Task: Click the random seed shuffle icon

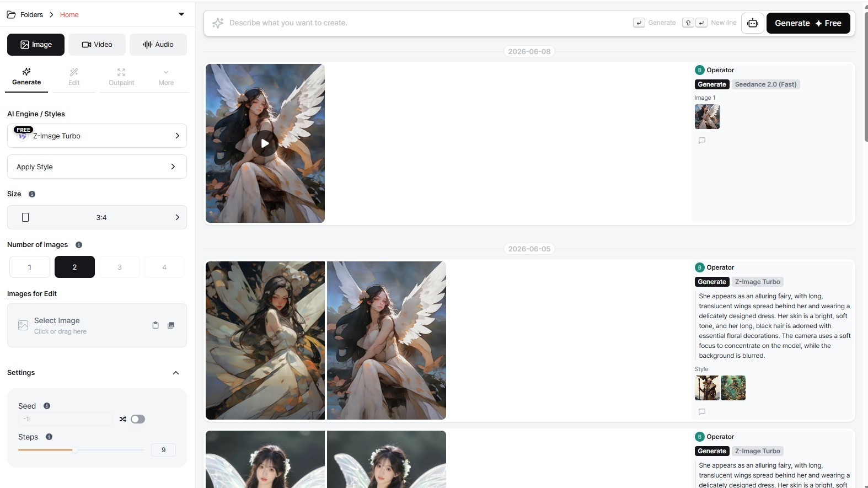Action: (123, 419)
